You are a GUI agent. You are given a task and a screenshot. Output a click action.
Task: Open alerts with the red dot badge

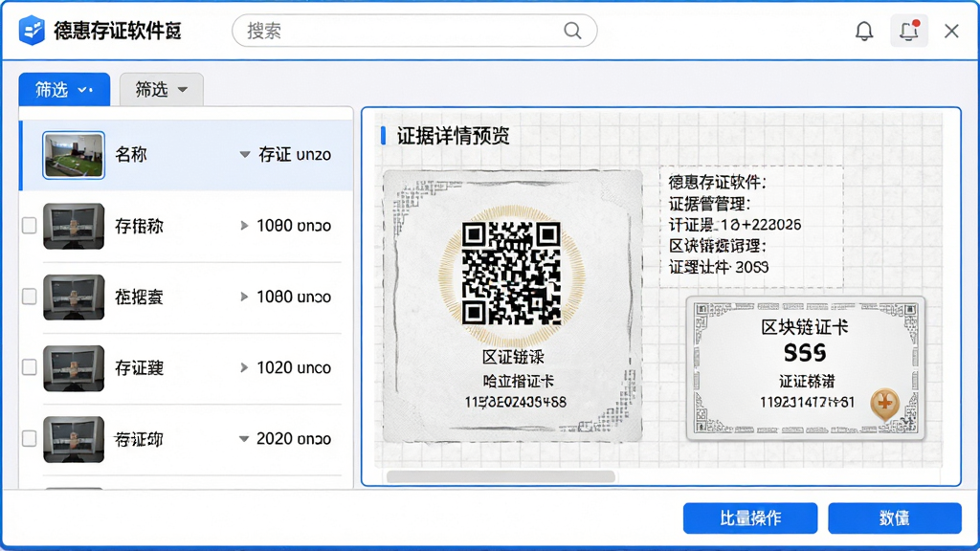[x=908, y=31]
